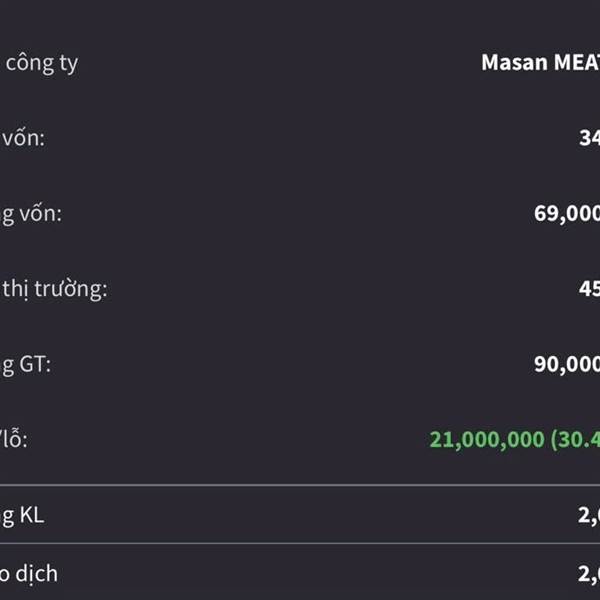Click the divider line above 'g KL'
Viewport: 600px width, 600px height.
(x=300, y=485)
